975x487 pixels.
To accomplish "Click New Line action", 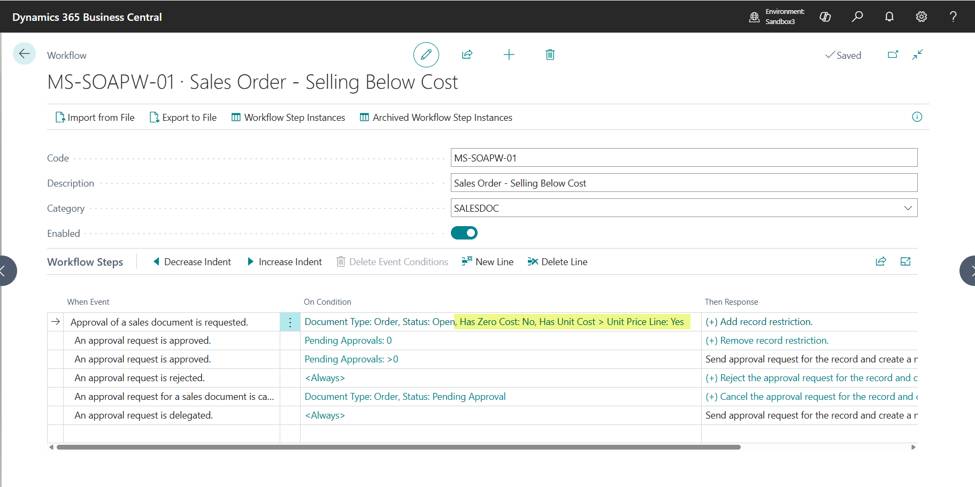I will 488,262.
